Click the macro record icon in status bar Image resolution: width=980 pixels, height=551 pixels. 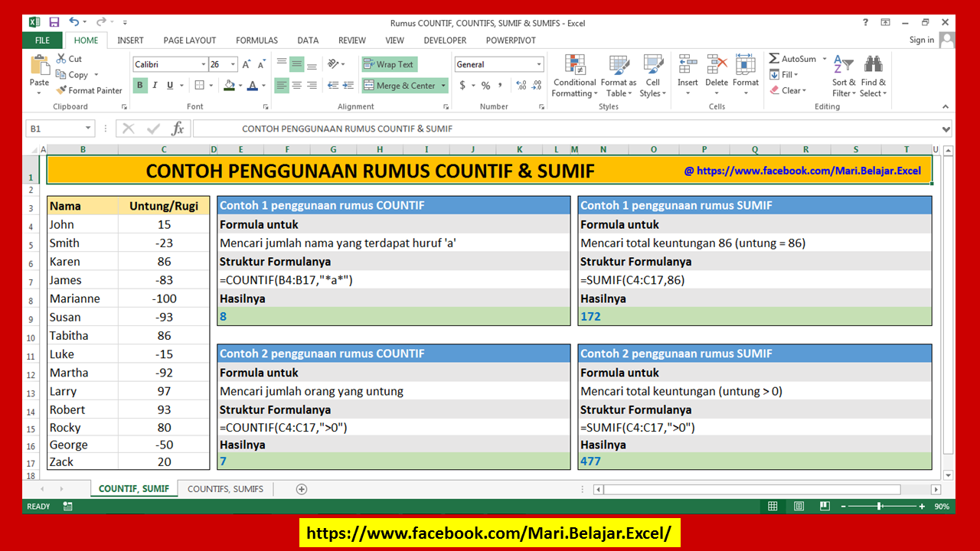(x=68, y=507)
